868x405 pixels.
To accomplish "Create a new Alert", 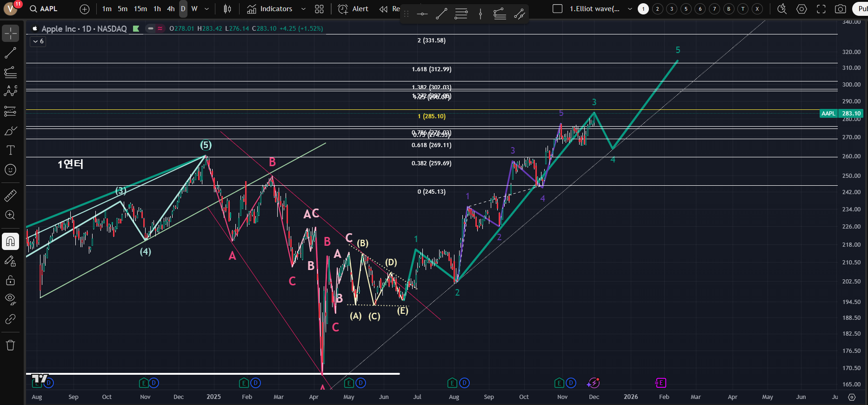I will [353, 9].
